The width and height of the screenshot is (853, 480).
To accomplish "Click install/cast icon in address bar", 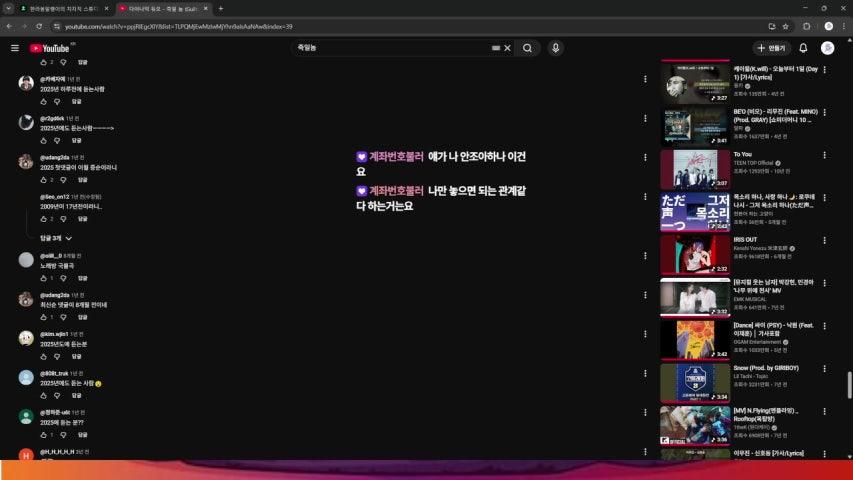I will [771, 26].
